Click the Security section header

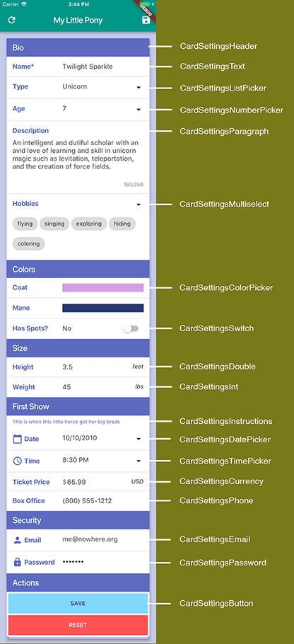click(x=78, y=520)
